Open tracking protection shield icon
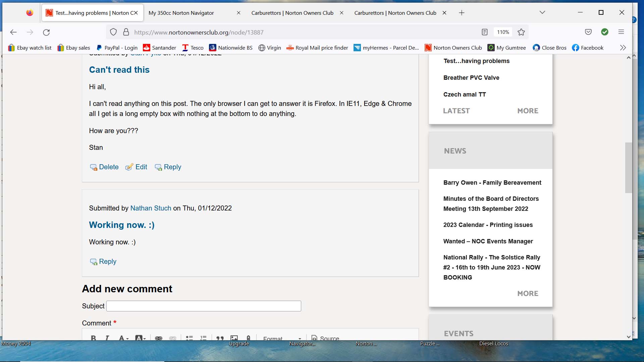The width and height of the screenshot is (644, 362). [x=113, y=32]
